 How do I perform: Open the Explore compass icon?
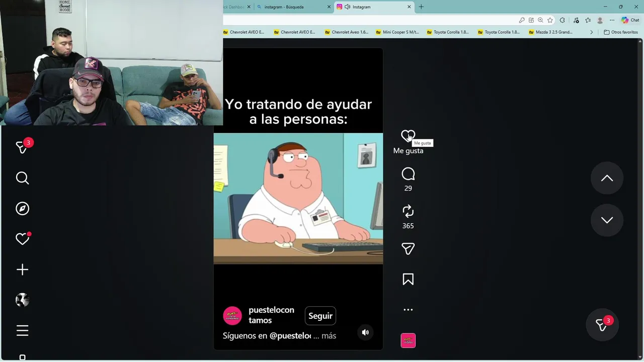click(x=22, y=209)
